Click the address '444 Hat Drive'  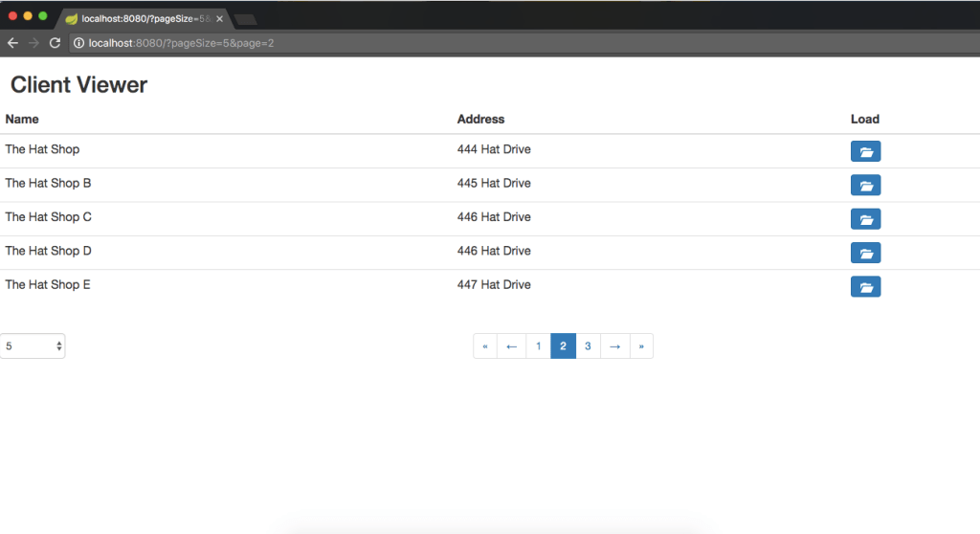(x=494, y=149)
